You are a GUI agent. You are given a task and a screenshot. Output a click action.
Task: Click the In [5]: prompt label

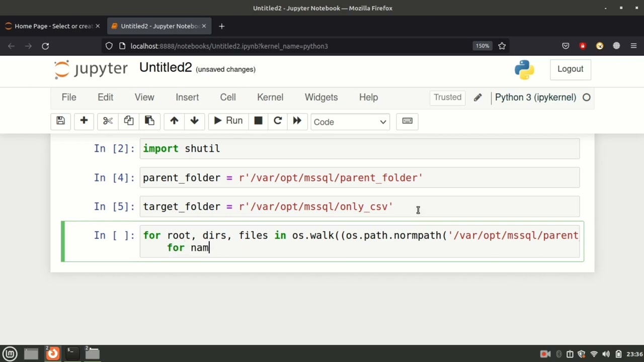[x=114, y=207]
